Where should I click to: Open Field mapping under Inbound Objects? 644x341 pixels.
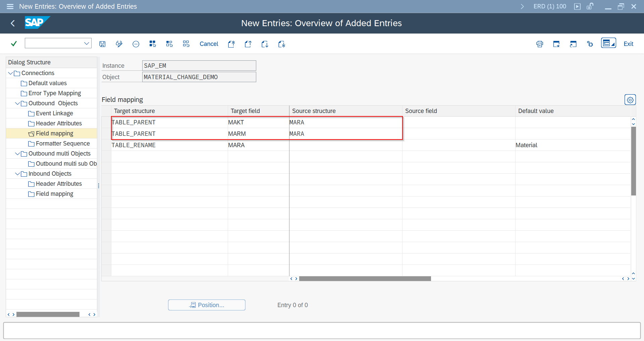tap(54, 194)
